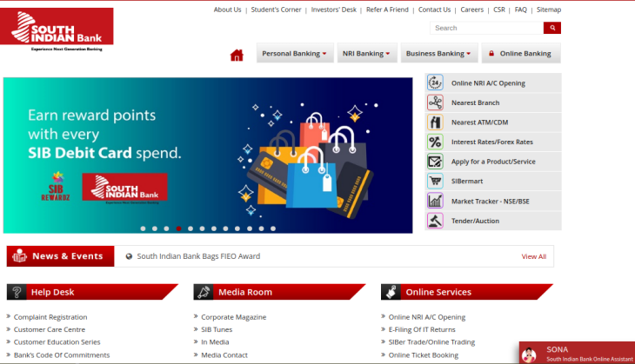Screen dimensions: 635x364
Task: Select the sixth carousel dot
Action: coord(202,228)
